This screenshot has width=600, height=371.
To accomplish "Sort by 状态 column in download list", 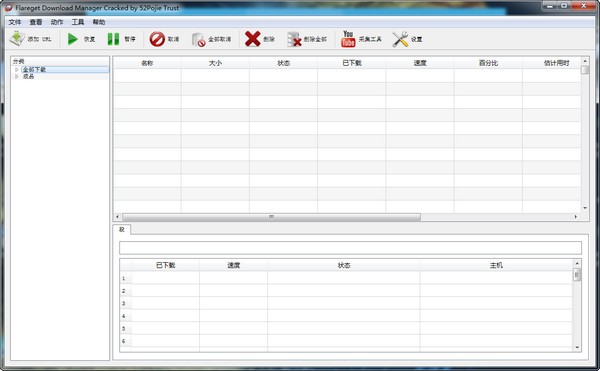I will 284,63.
